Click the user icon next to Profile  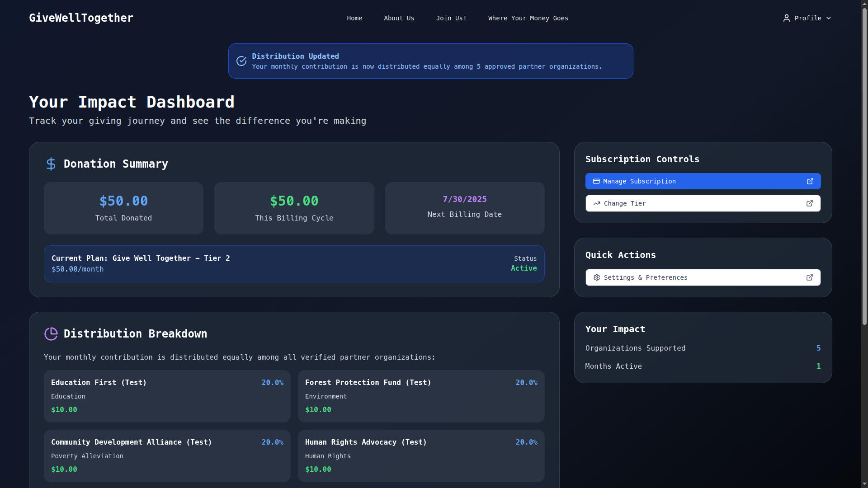tap(787, 18)
